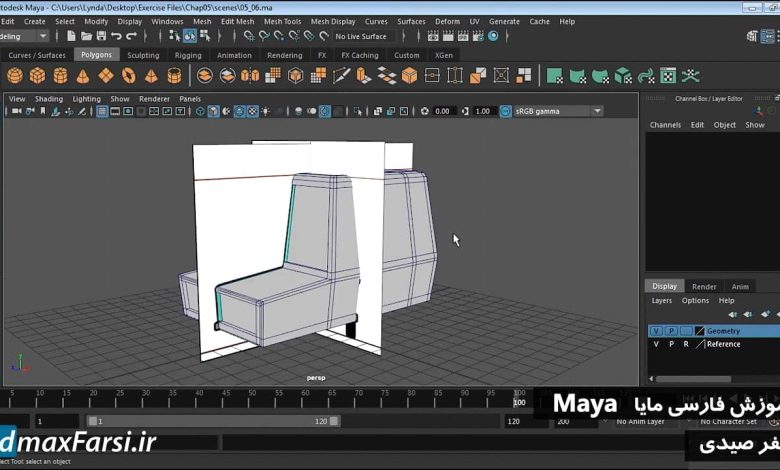Expand the No Anim Layer dropdown
This screenshot has width=780, height=470.
[x=646, y=422]
